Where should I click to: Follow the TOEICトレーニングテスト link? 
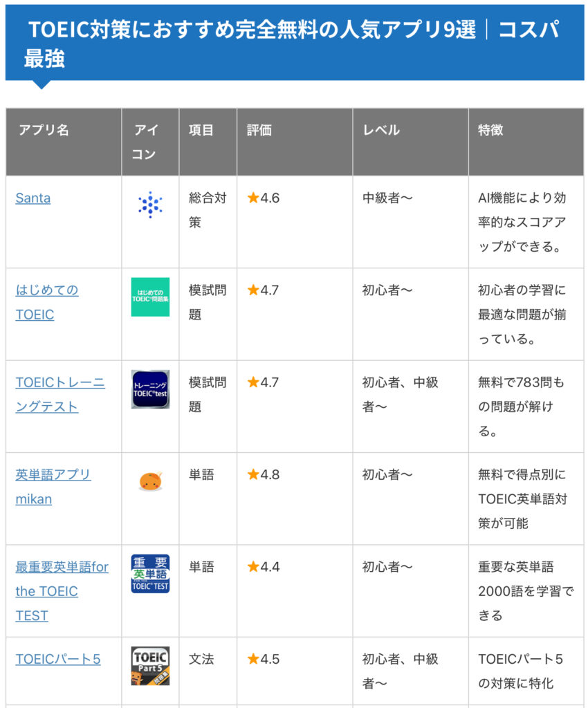pos(60,382)
